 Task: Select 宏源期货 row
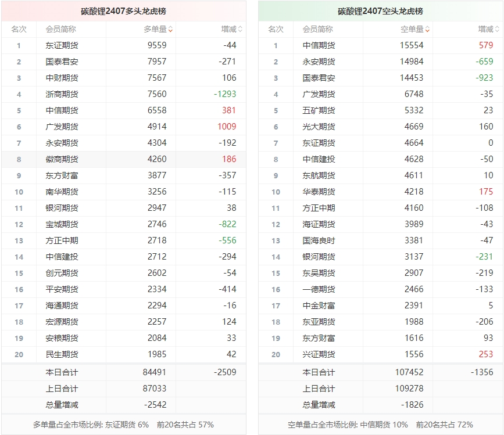coord(124,322)
